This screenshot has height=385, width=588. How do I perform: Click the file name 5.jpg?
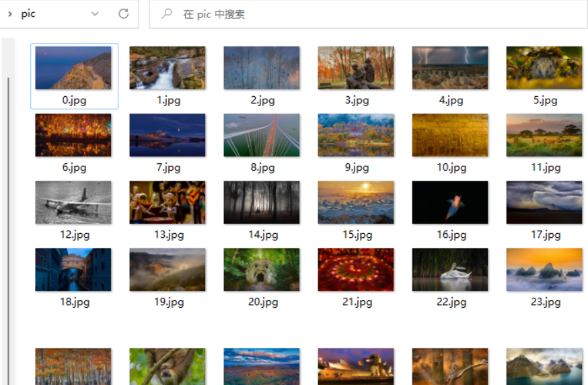[x=545, y=100]
